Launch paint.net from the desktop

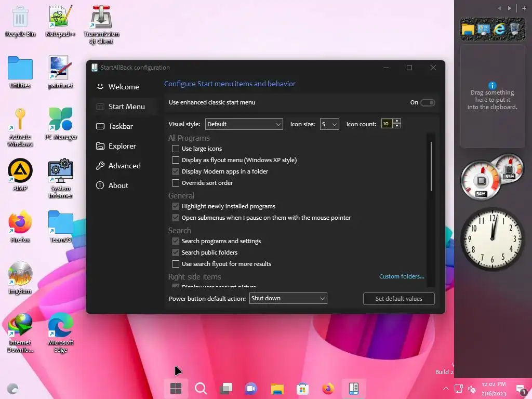point(60,72)
